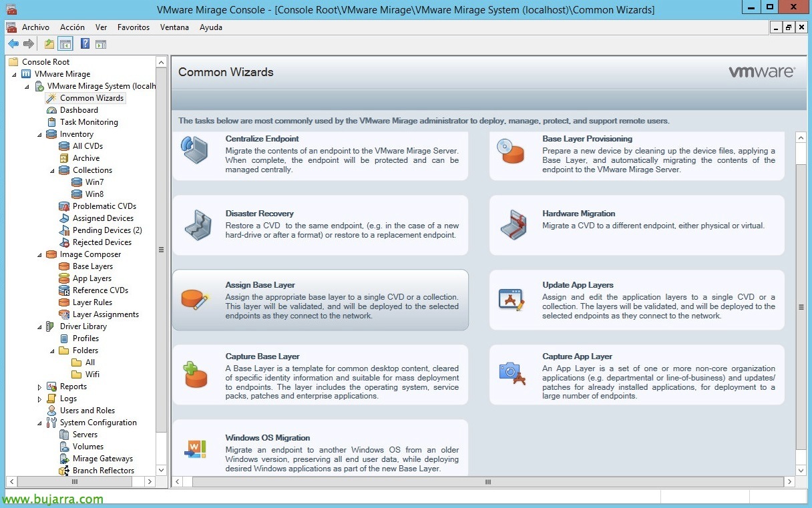Open Base Layers under Image Composer
This screenshot has width=812, height=508.
coord(93,266)
